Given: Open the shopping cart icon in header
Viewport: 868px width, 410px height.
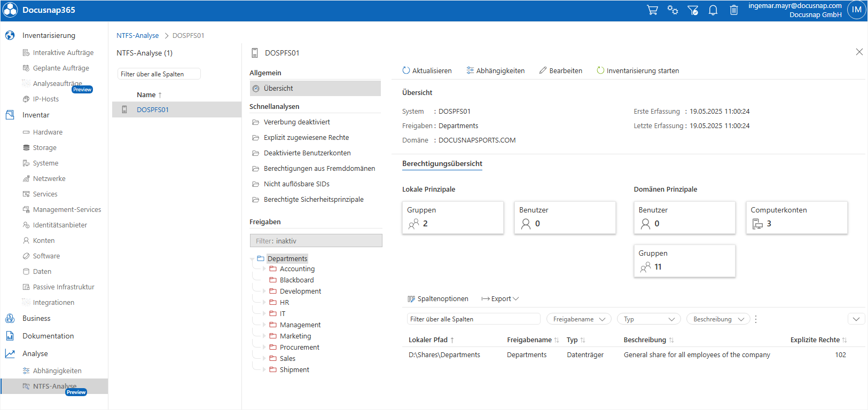Looking at the screenshot, I should click(x=652, y=10).
